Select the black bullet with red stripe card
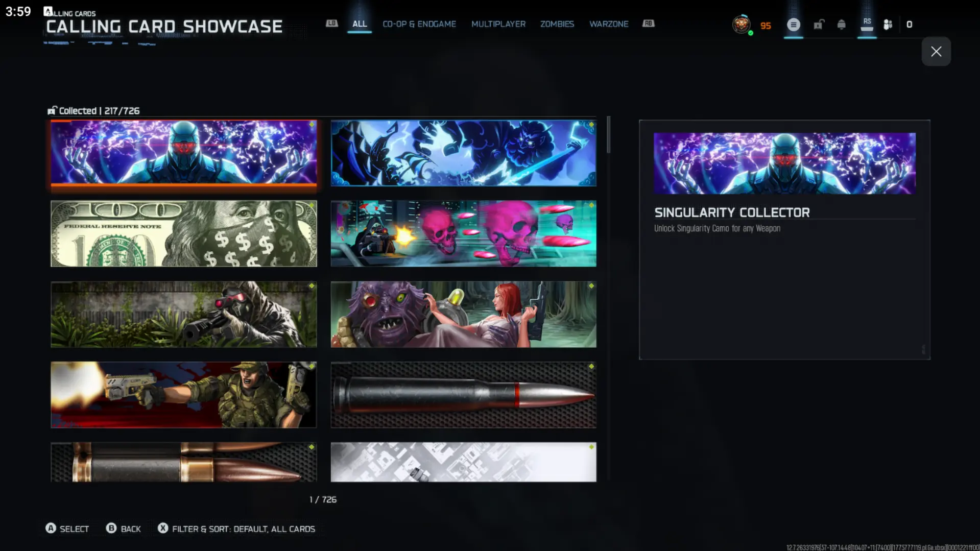The width and height of the screenshot is (980, 551). [x=464, y=395]
